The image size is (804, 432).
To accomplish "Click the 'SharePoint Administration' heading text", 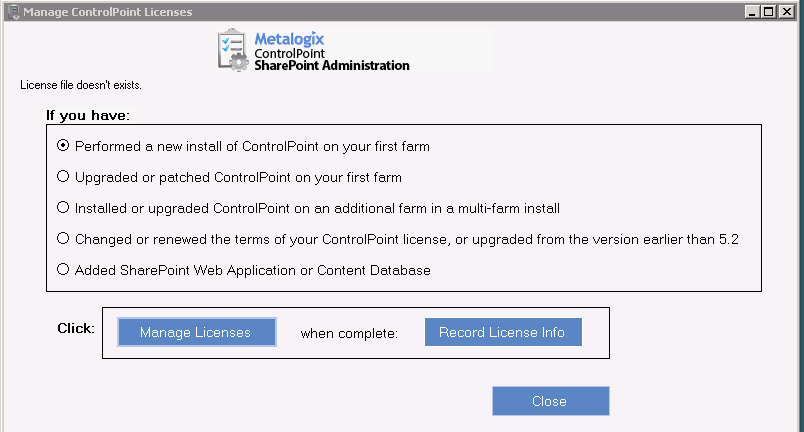I will [332, 66].
